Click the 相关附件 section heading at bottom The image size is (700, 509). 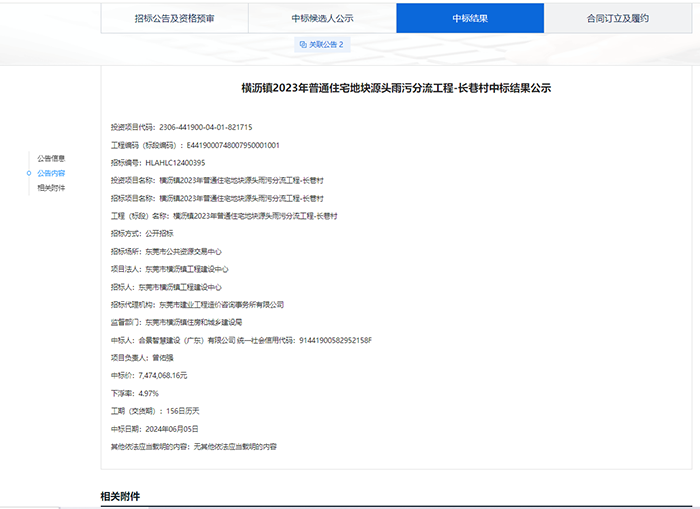point(120,496)
